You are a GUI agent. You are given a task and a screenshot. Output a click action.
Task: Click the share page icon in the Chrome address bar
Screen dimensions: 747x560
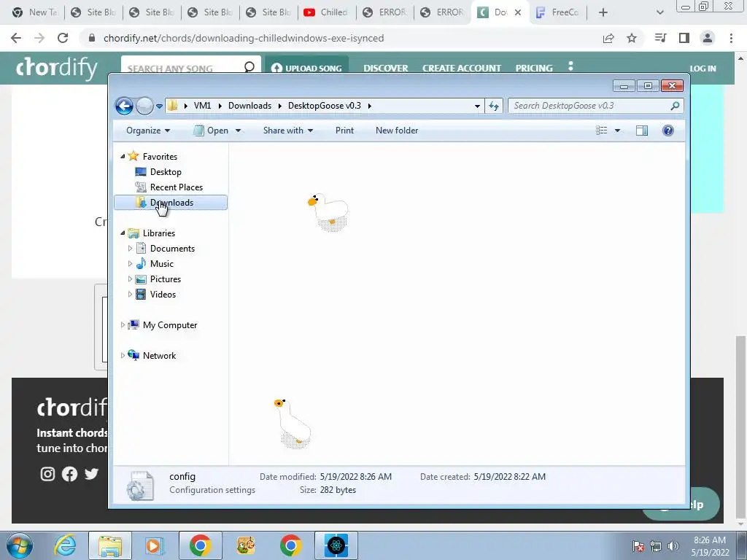click(608, 38)
